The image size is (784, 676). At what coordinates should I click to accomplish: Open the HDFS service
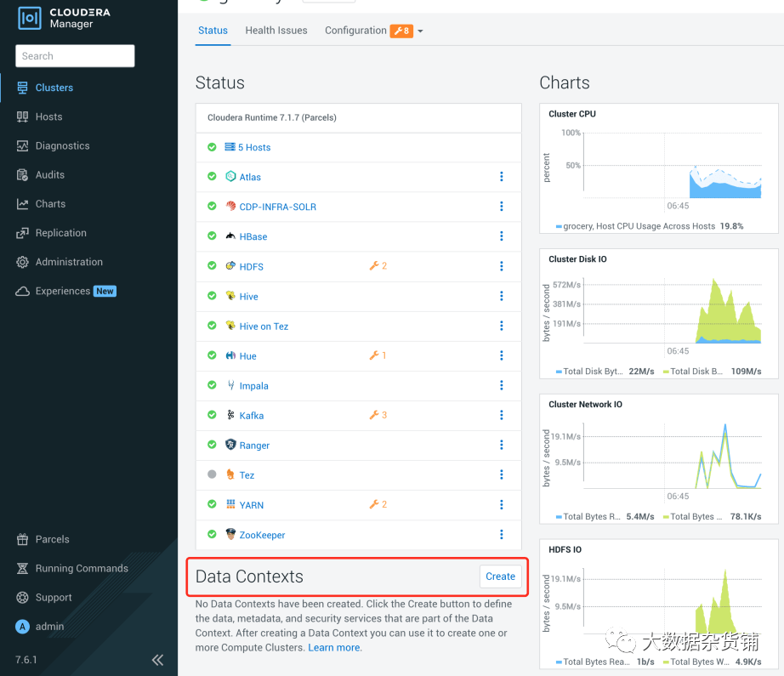[x=251, y=266]
